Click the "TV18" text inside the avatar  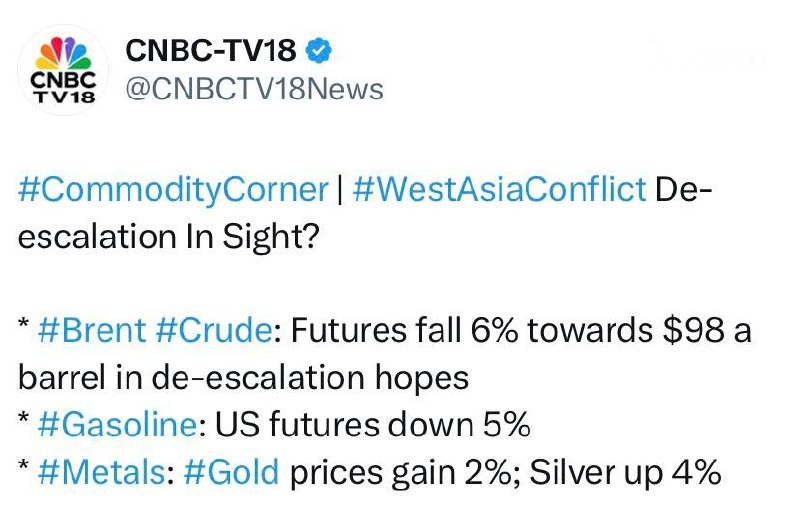pyautogui.click(x=64, y=96)
